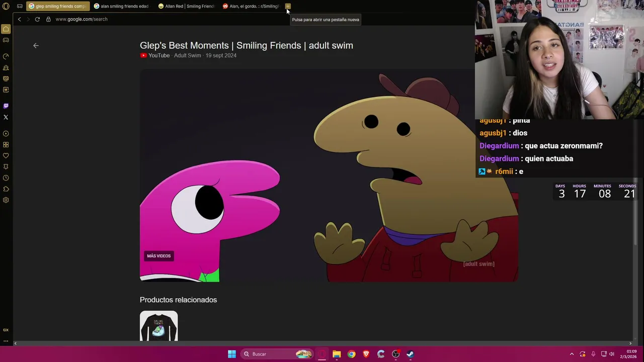Click chat line 'agusbj1 : dios'
The height and width of the screenshot is (362, 644).
point(503,133)
